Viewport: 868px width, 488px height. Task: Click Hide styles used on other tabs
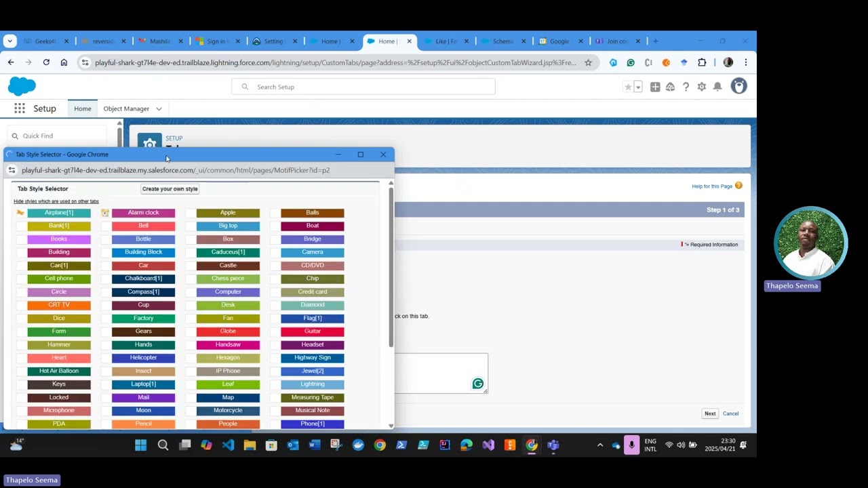(56, 201)
